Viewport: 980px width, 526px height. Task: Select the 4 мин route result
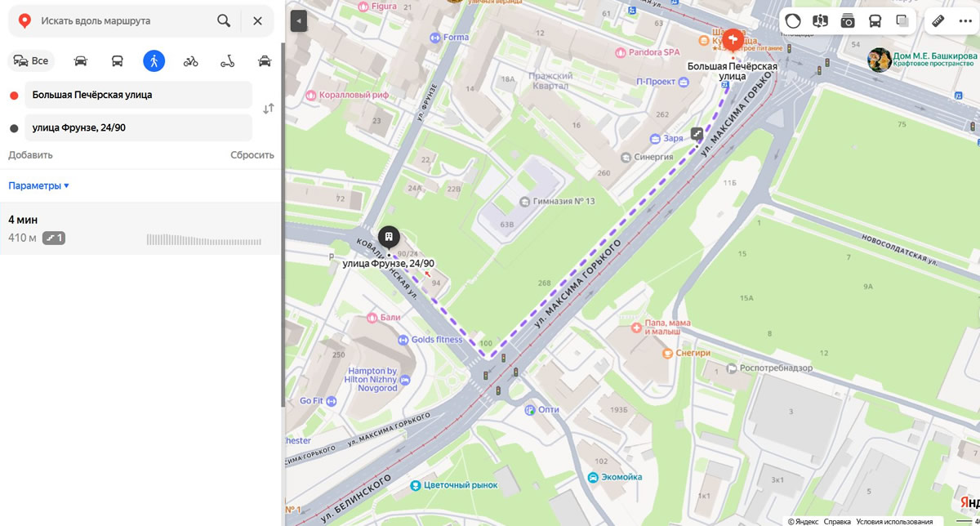click(140, 229)
